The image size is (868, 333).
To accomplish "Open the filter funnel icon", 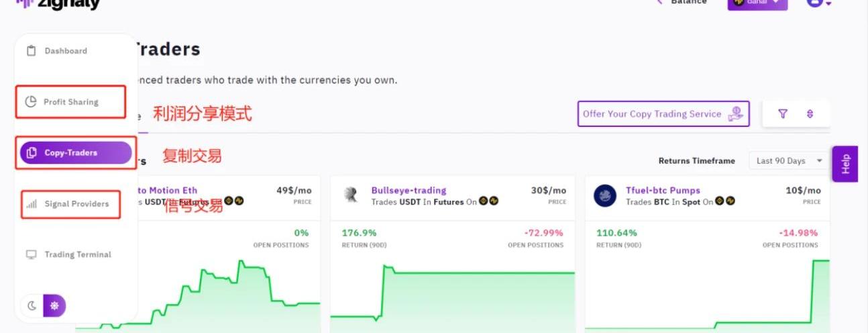I will tap(782, 114).
